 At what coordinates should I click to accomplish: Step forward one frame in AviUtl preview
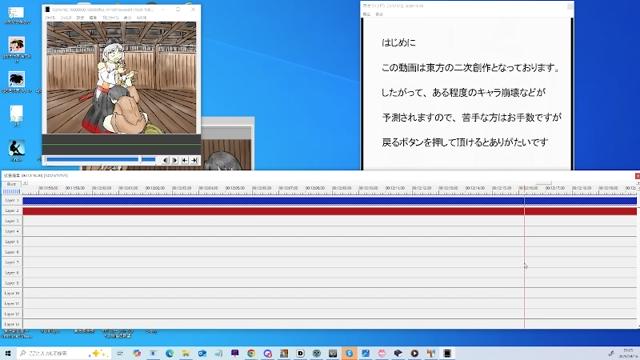(175, 160)
